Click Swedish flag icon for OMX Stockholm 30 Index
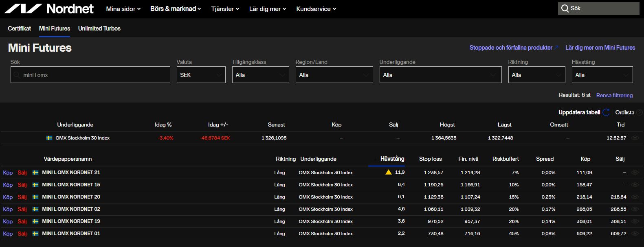This screenshot has height=247, width=644. click(x=49, y=138)
